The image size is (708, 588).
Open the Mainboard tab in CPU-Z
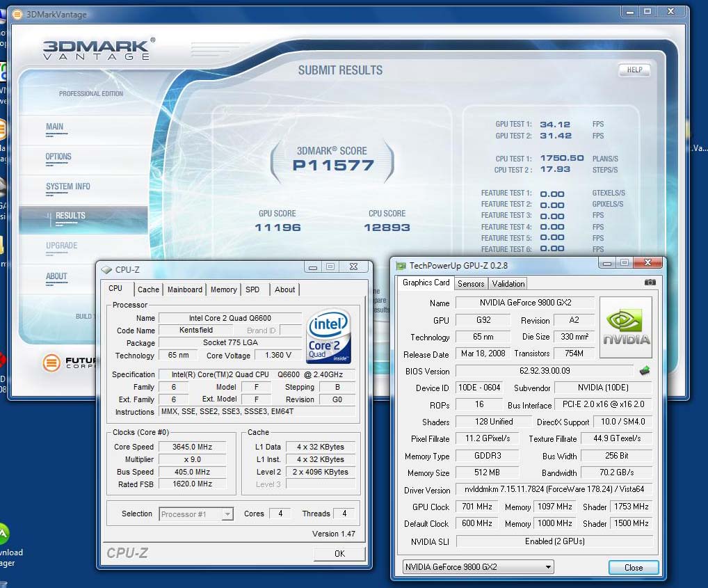(185, 289)
